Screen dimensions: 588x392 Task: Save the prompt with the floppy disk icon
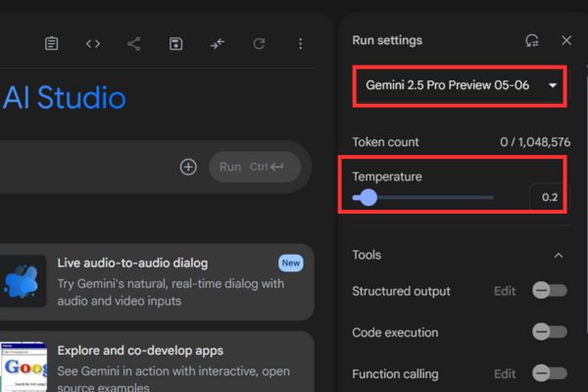175,44
